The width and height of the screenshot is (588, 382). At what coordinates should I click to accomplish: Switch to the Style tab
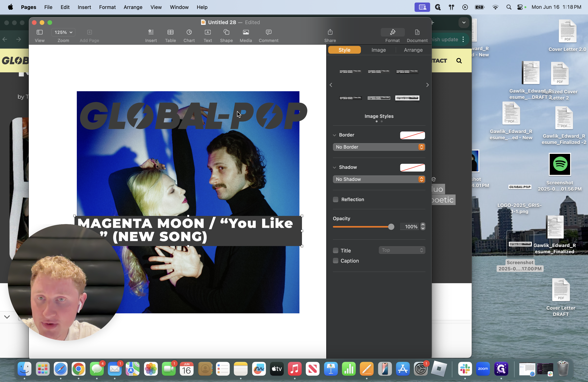(x=344, y=50)
